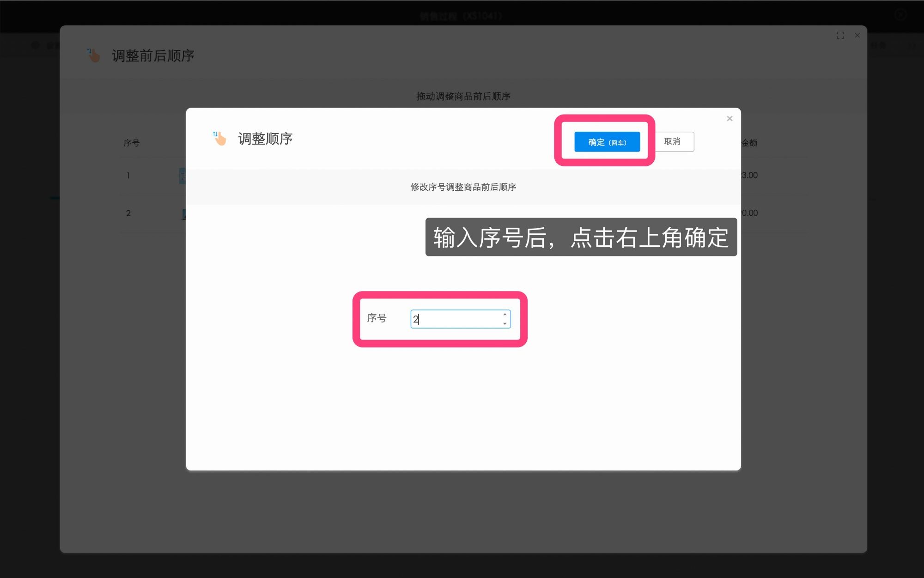The width and height of the screenshot is (924, 578).
Task: Click the 调整前后顺序 window title text
Action: pos(153,56)
